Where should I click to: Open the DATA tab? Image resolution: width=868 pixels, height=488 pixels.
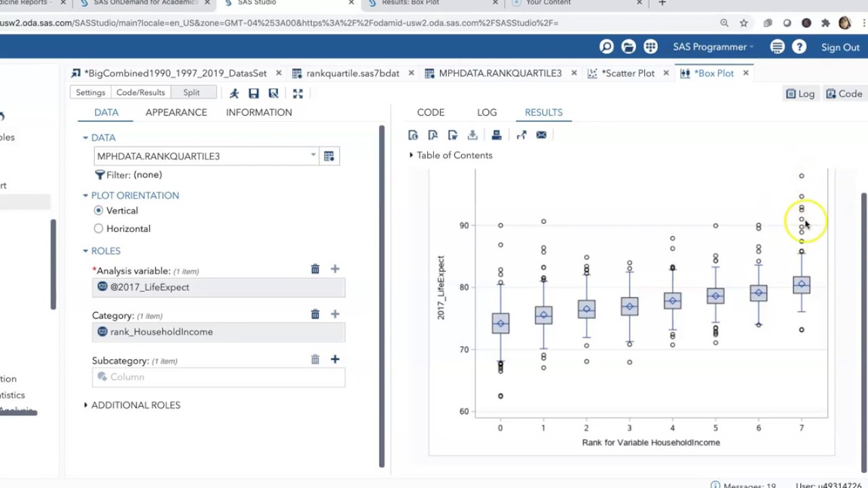(x=106, y=113)
